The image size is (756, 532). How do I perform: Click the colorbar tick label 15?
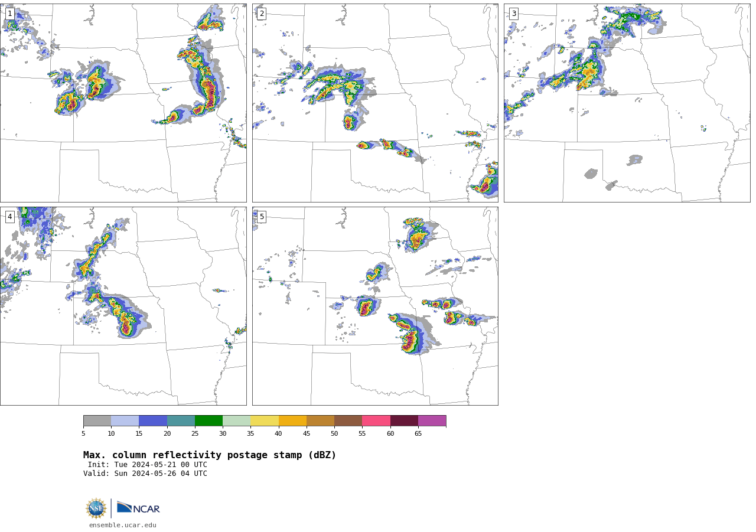click(x=139, y=434)
